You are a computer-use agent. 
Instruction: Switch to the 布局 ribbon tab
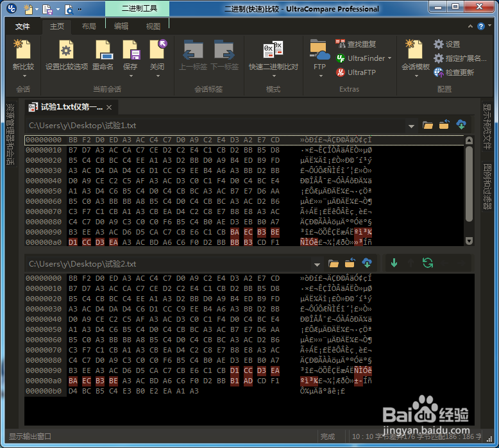click(89, 26)
